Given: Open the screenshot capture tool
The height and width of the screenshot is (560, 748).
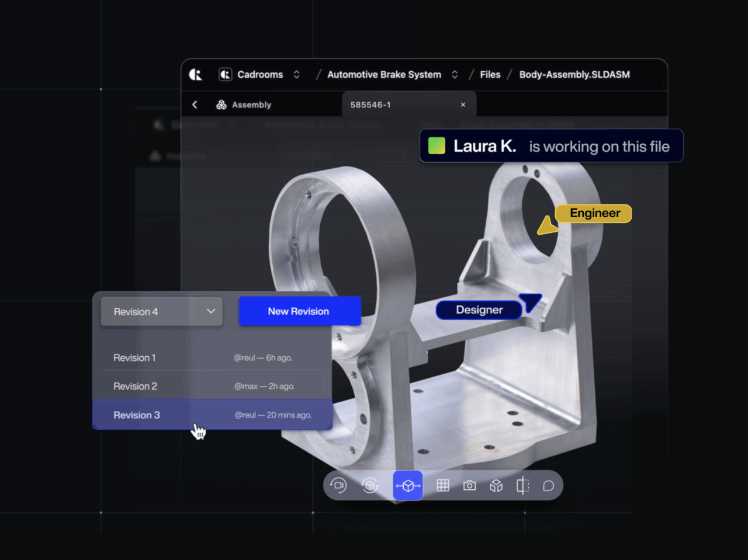Looking at the screenshot, I should coord(469,485).
